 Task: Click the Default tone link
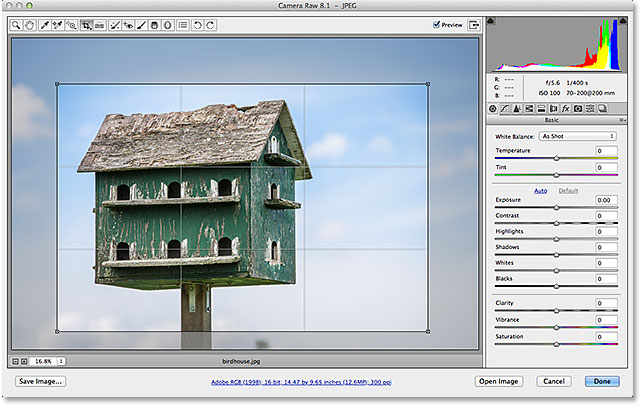click(568, 191)
